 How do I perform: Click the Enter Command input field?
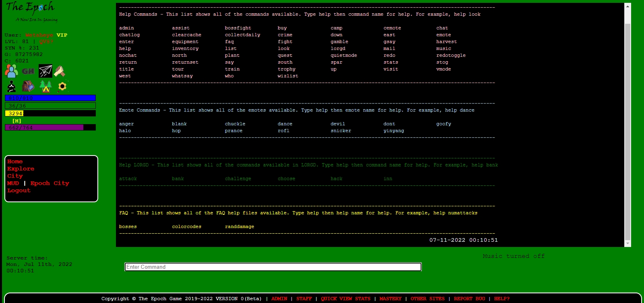pyautogui.click(x=273, y=267)
